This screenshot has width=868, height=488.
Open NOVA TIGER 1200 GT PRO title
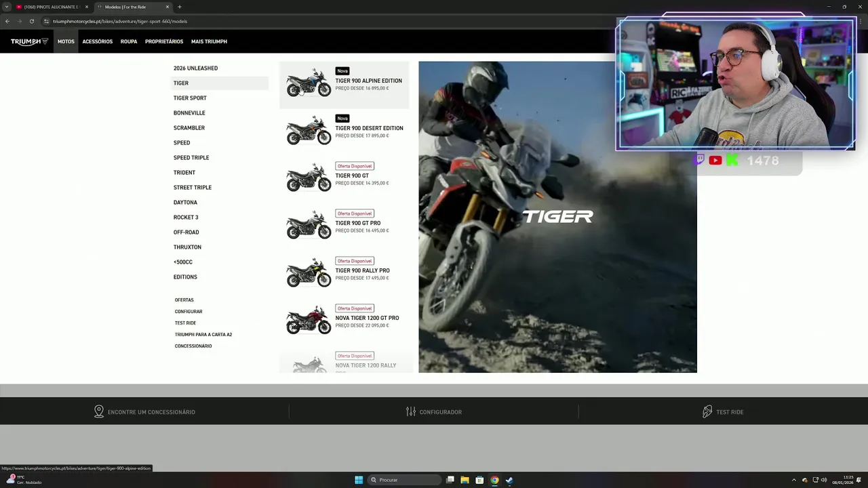[367, 318]
